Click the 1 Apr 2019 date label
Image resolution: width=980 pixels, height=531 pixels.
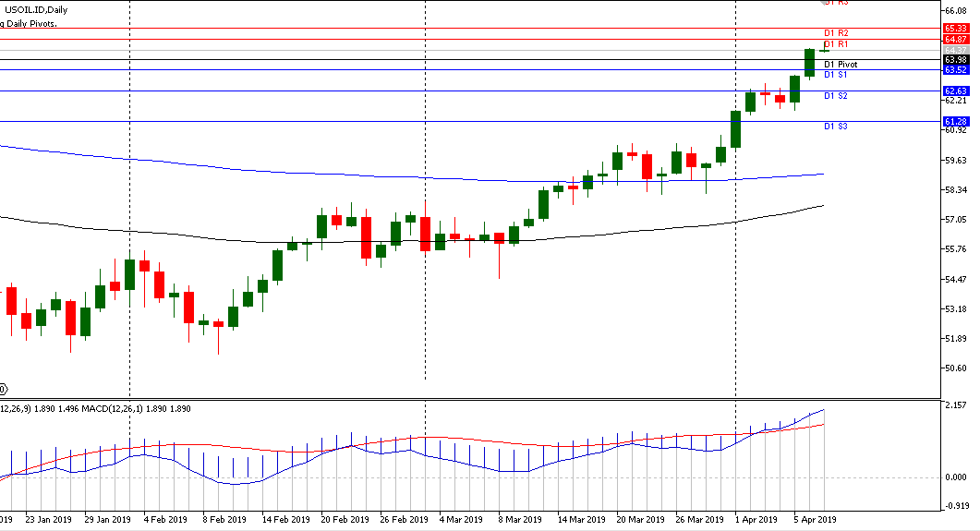(x=756, y=519)
